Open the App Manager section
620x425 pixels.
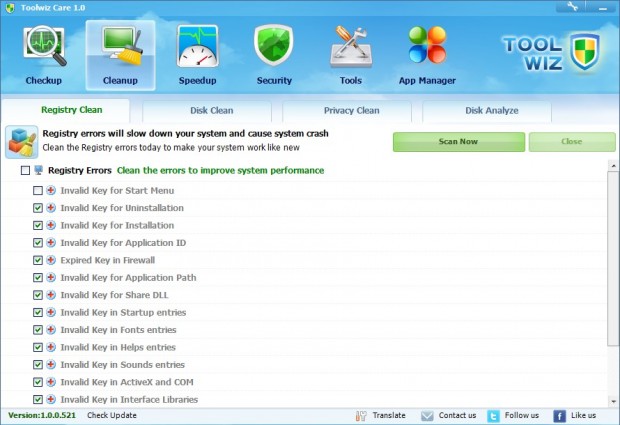pyautogui.click(x=427, y=55)
